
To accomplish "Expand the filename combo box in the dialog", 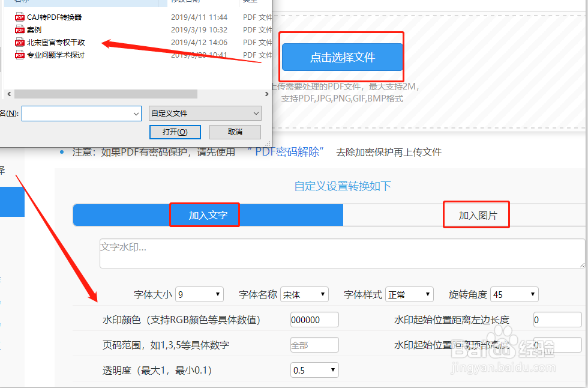I will point(136,113).
